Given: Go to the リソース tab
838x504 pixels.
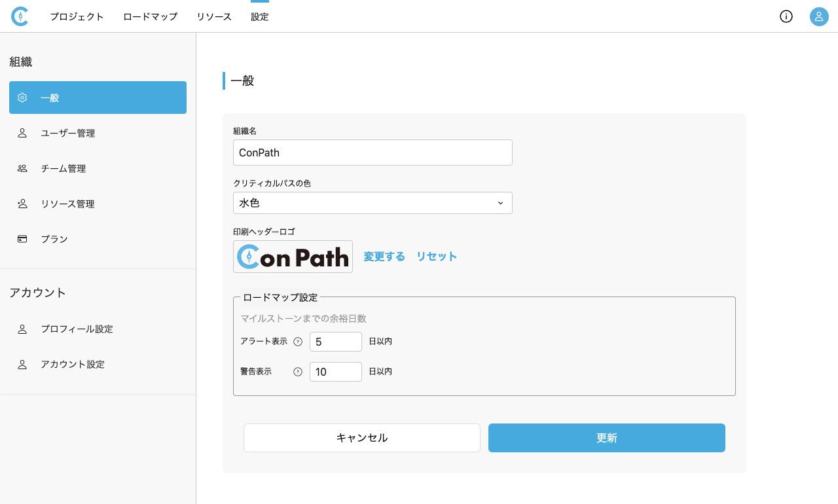Looking at the screenshot, I should [x=214, y=17].
